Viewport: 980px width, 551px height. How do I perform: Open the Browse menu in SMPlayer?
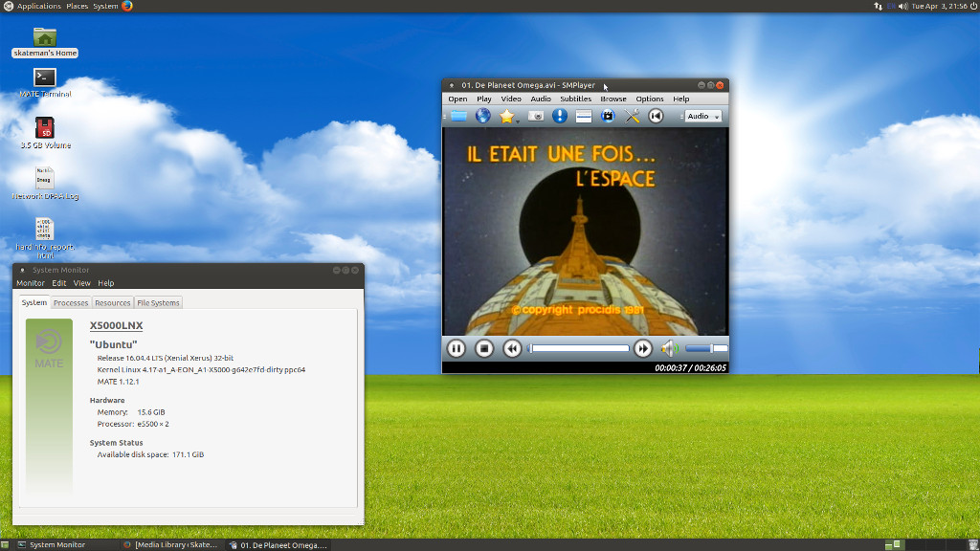(x=613, y=99)
